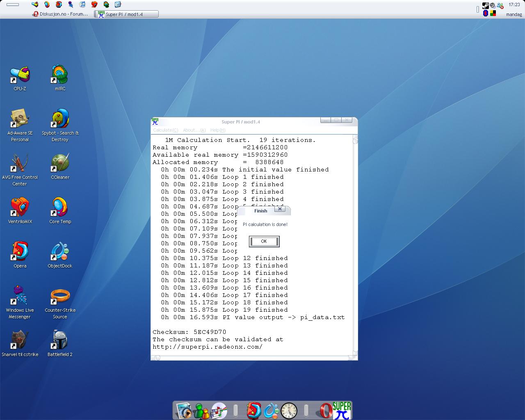
Task: Click the Checksum: 5EC49D70 line
Action: [189, 332]
